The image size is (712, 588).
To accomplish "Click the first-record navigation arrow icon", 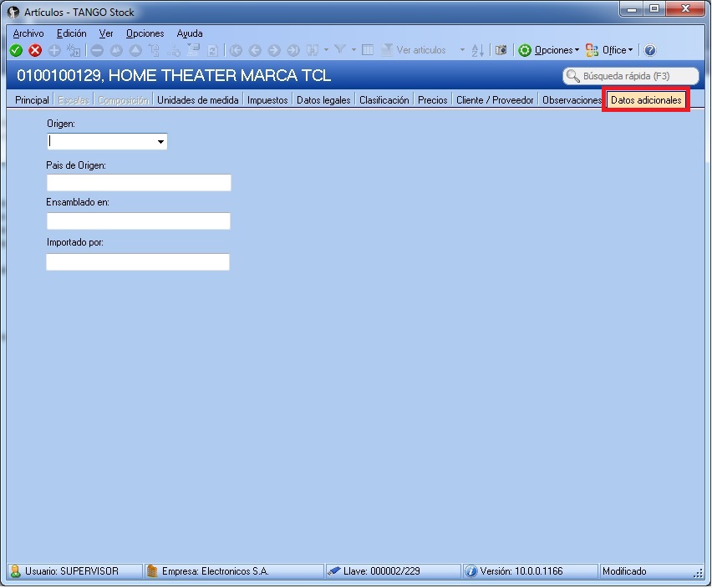I will pos(236,50).
